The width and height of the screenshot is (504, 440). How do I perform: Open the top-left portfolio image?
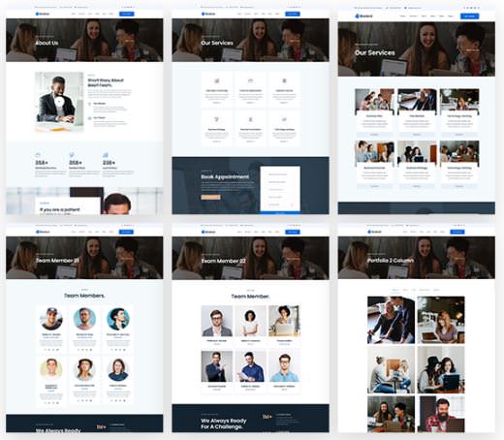[391, 320]
